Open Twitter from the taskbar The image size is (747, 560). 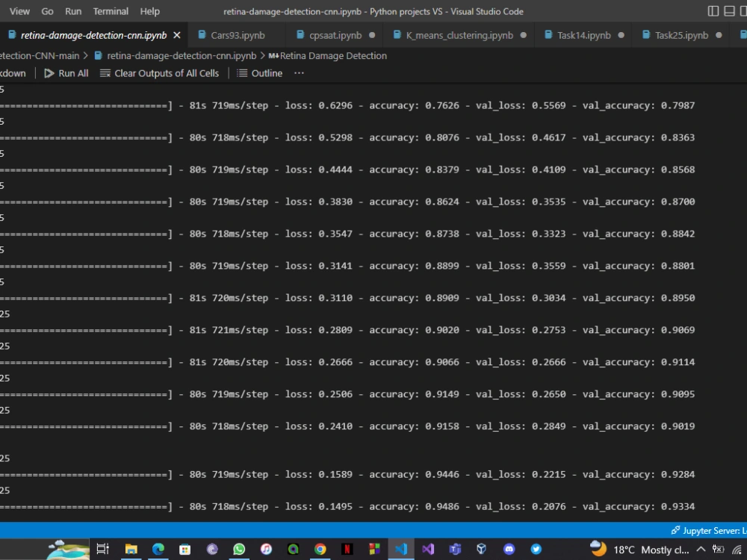pos(536,549)
